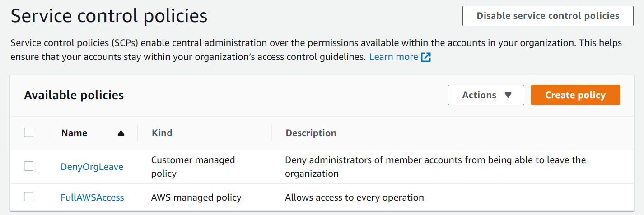Viewport: 644px width, 215px height.
Task: Click the Customer managed policy cell
Action: coord(193,167)
